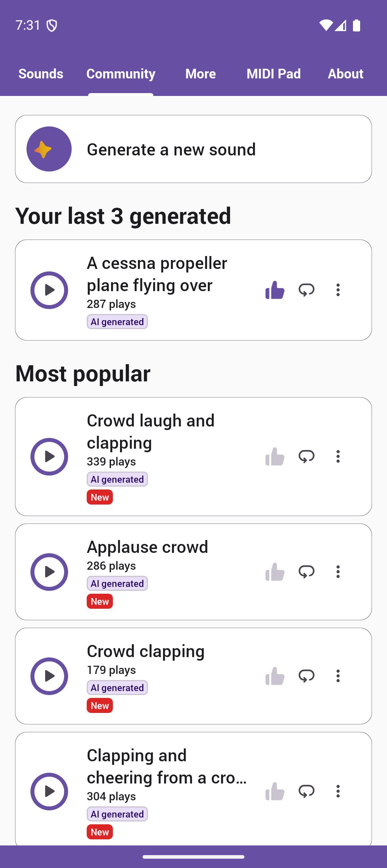Enable loop on Crowd clapping sound
Viewport: 387px width, 868px height.
click(306, 676)
